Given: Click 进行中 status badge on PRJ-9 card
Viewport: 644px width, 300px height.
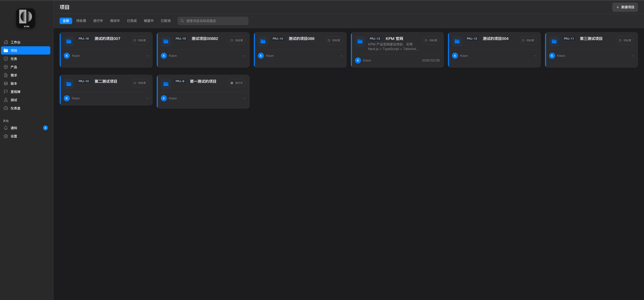Looking at the screenshot, I should (x=237, y=83).
